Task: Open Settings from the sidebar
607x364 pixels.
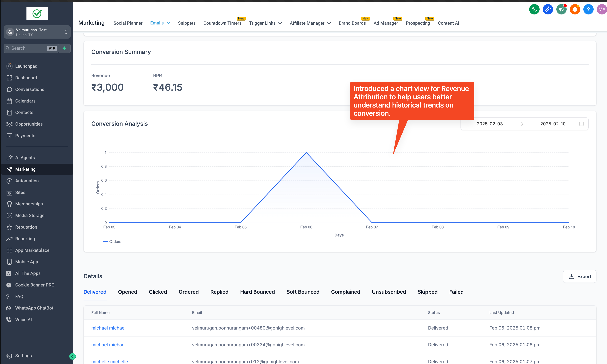Action: pyautogui.click(x=23, y=356)
